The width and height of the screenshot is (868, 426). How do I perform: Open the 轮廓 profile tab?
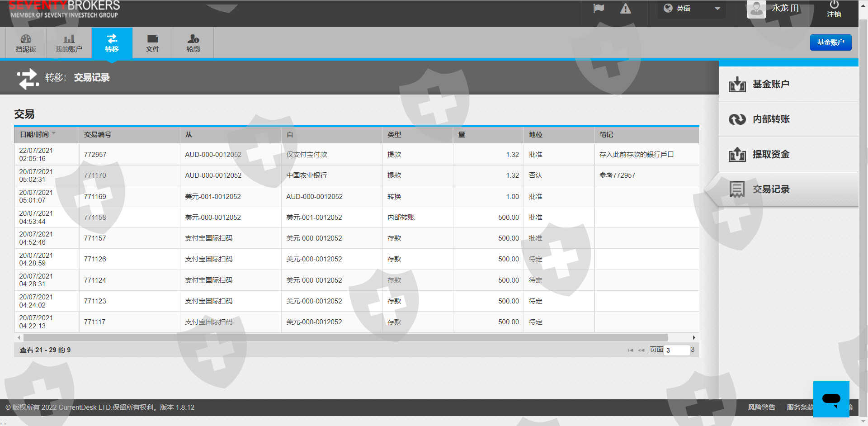pos(193,43)
